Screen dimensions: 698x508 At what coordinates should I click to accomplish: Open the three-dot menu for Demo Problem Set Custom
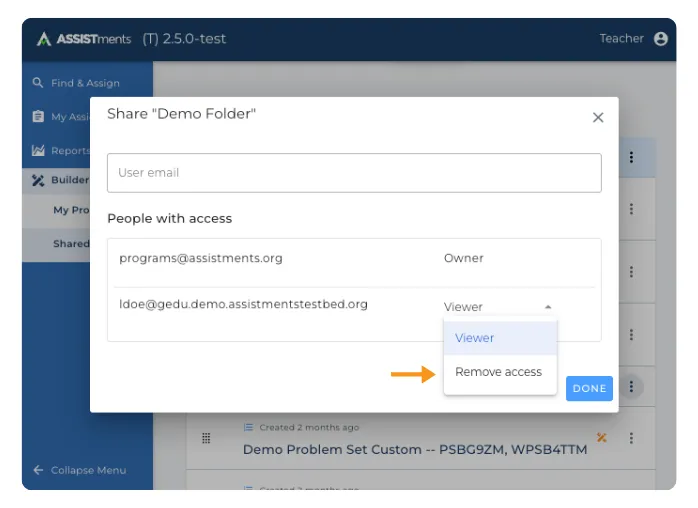[x=631, y=438]
